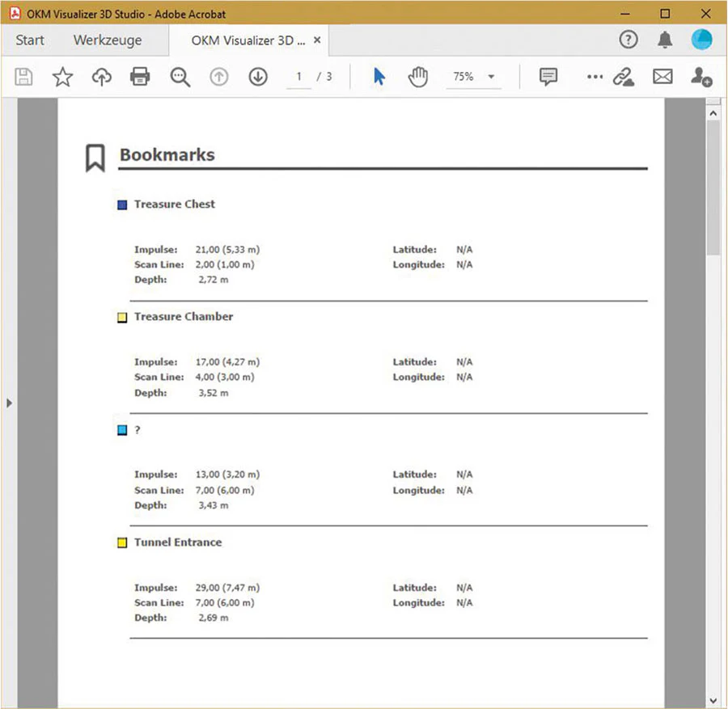Go to previous page arrow
The image size is (728, 709).
pos(218,77)
